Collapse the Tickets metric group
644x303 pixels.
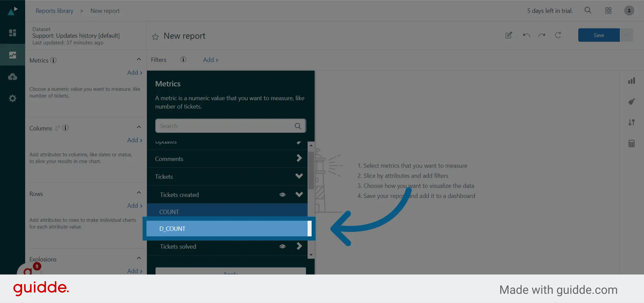pos(299,176)
